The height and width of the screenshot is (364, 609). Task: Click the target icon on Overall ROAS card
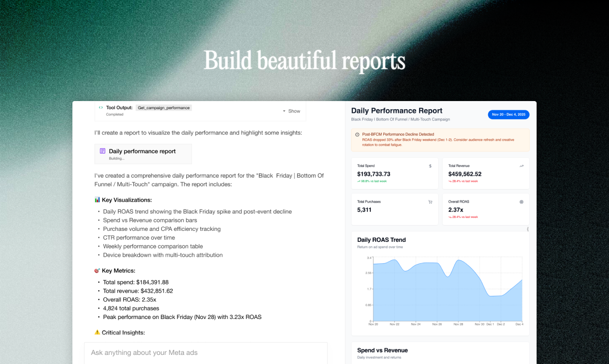tap(521, 202)
